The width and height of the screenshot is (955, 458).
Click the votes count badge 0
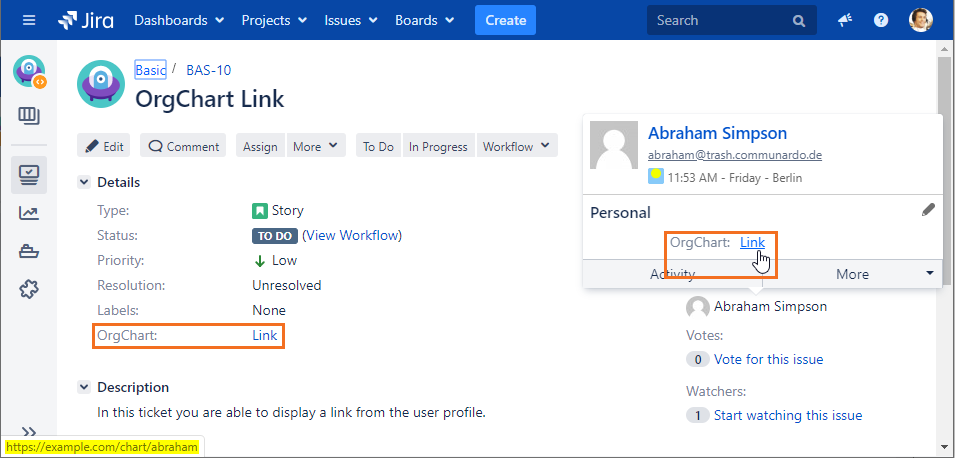[x=697, y=359]
